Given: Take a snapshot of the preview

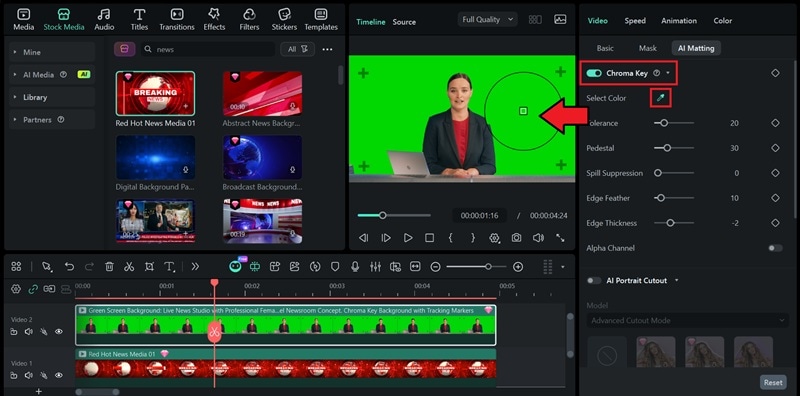Looking at the screenshot, I should 516,238.
